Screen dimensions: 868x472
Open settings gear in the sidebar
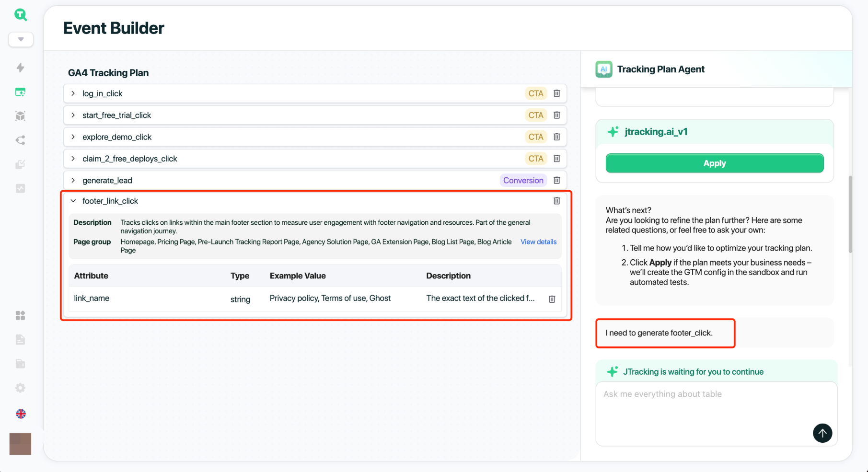[x=20, y=388]
